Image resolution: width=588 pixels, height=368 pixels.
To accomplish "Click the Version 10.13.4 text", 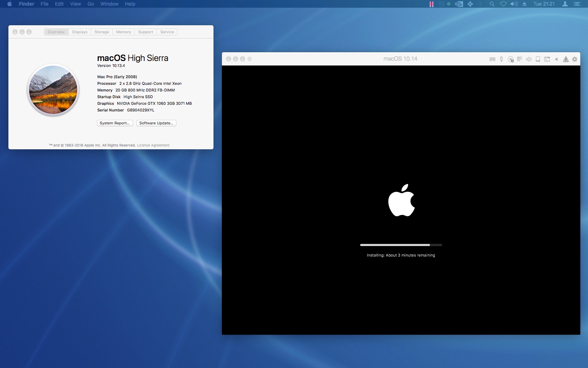I will 111,66.
